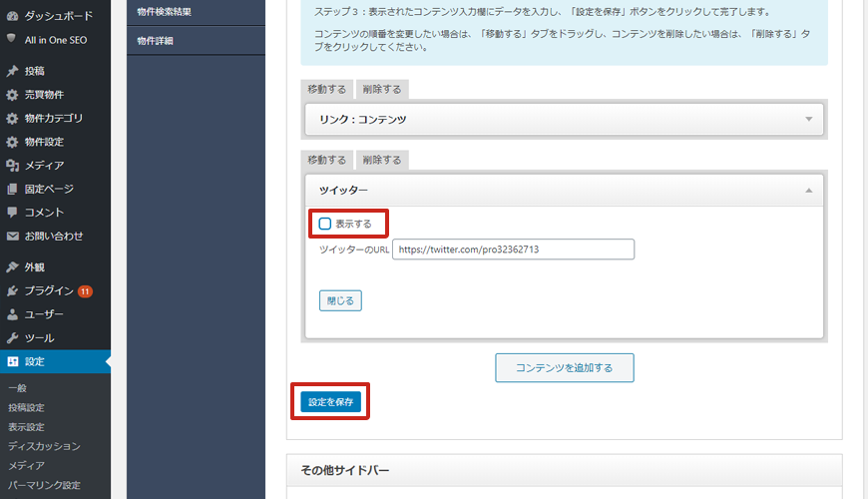Click the envelope icon for contact
This screenshot has height=499, width=868.
tap(12, 237)
